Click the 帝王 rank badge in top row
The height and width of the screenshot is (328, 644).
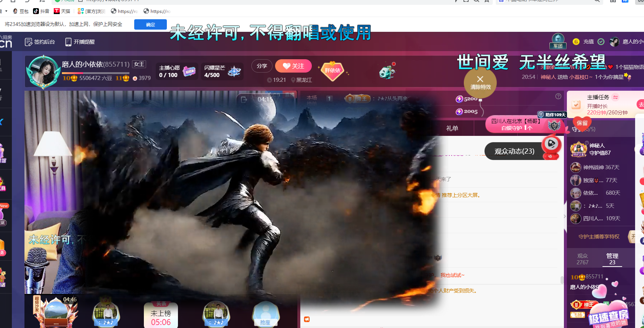click(357, 98)
